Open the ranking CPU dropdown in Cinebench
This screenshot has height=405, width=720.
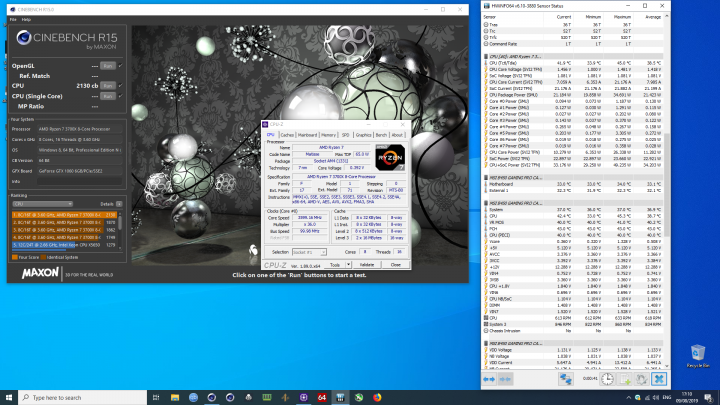(x=42, y=204)
